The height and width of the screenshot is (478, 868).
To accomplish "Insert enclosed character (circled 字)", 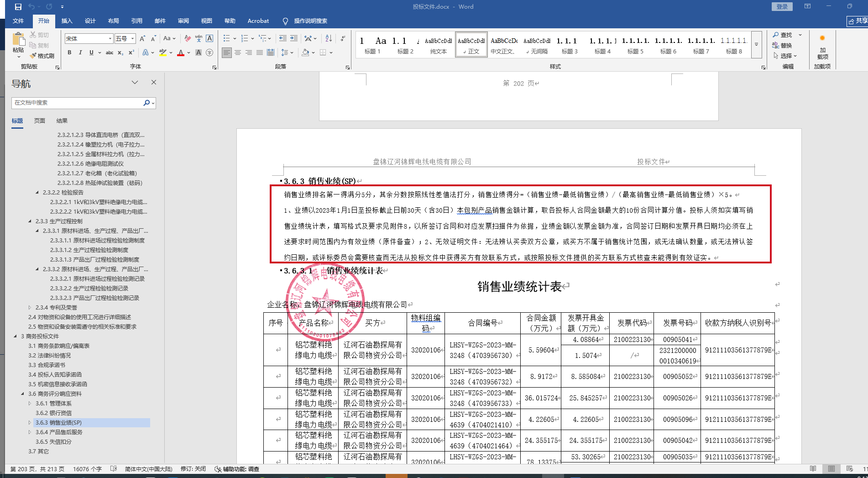I will tap(209, 53).
